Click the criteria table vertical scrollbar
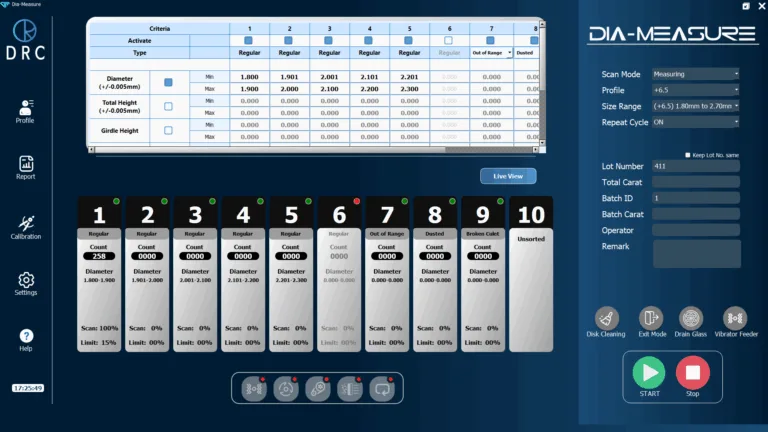The width and height of the screenshot is (768, 432). click(542, 83)
